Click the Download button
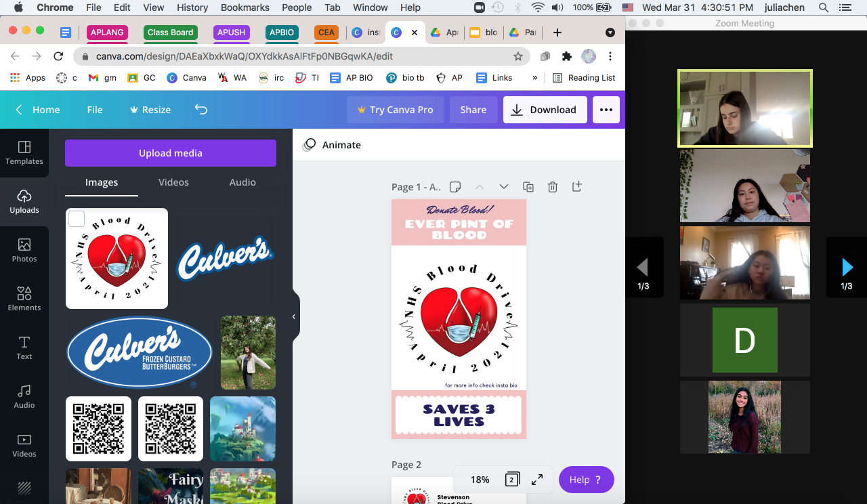This screenshot has width=867, height=504. (x=545, y=110)
